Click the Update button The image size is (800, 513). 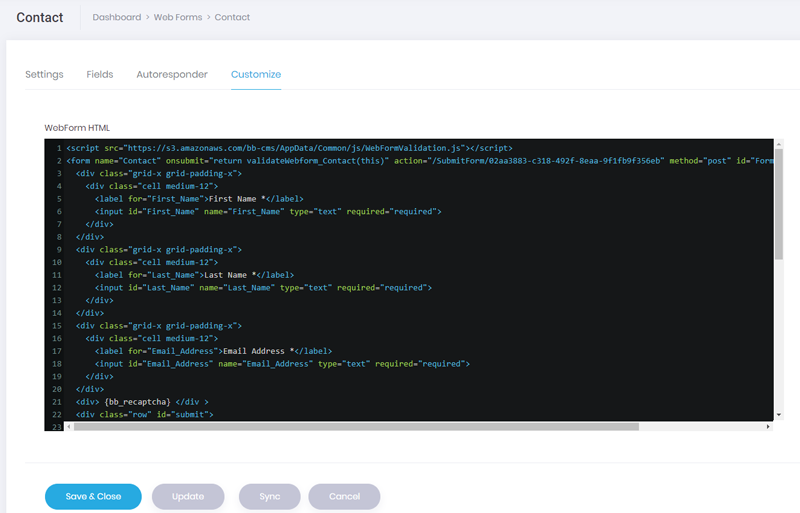point(188,497)
